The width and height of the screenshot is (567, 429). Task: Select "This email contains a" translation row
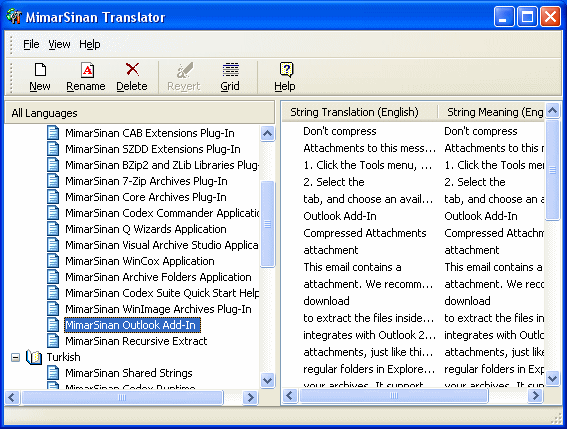(352, 267)
